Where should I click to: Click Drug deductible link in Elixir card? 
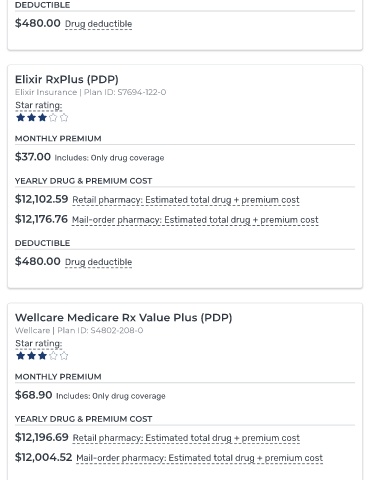tap(98, 262)
